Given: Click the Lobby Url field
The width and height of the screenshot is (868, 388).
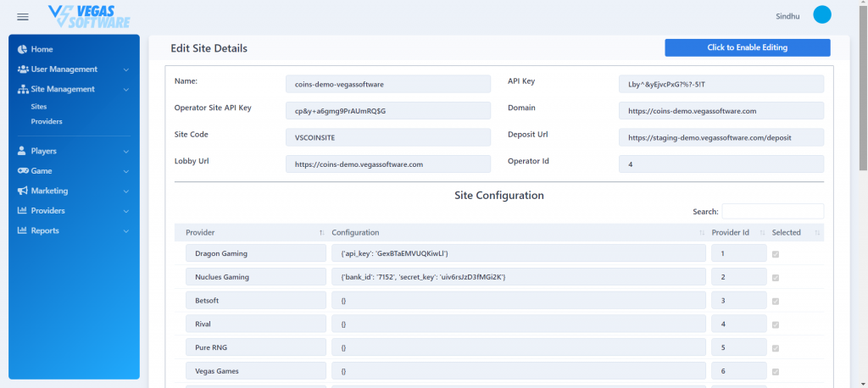Looking at the screenshot, I should 388,164.
